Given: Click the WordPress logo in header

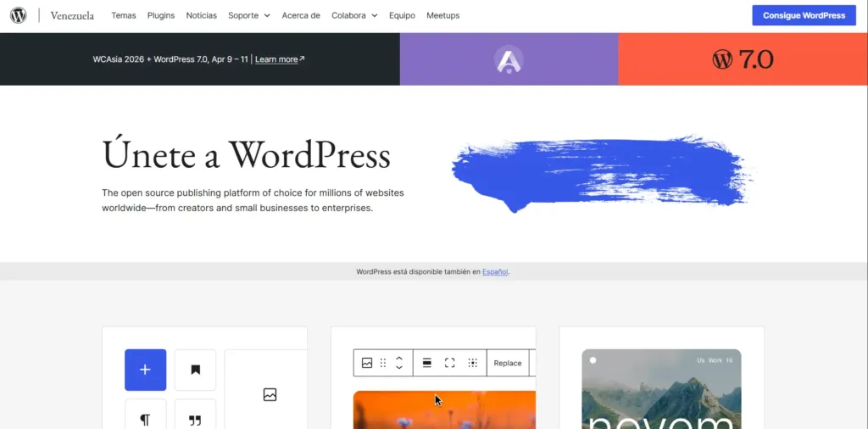Looking at the screenshot, I should (x=19, y=15).
